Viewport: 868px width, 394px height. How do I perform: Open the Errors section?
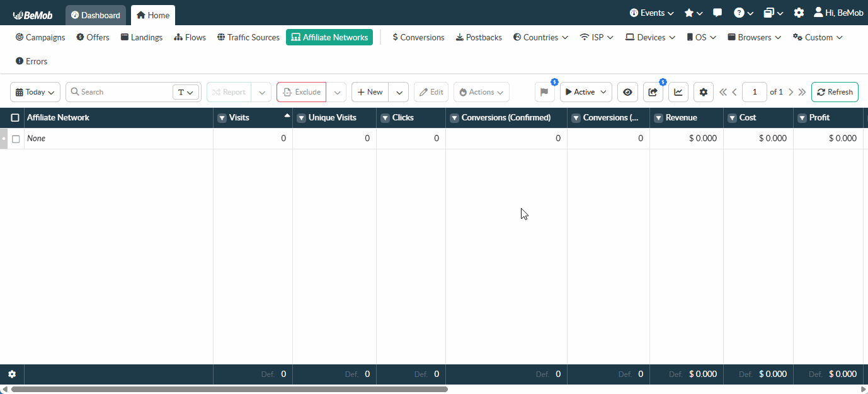click(x=31, y=61)
